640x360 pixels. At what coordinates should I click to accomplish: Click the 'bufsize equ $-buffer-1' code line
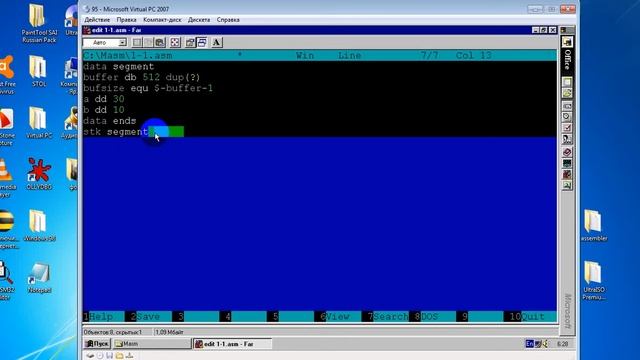pos(148,88)
